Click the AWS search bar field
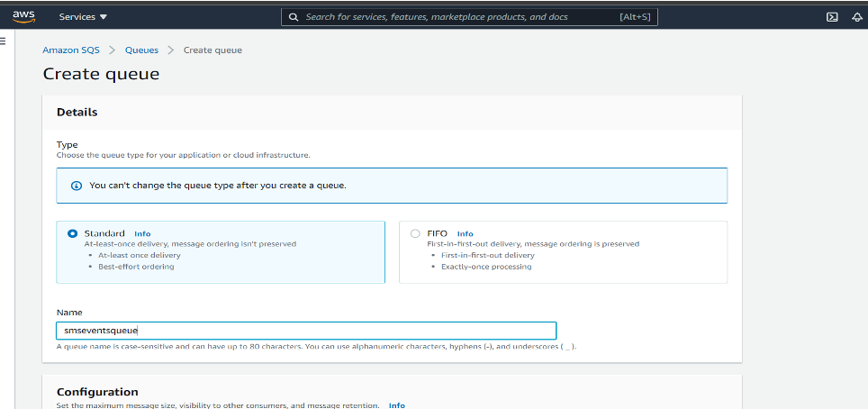The image size is (868, 409). (x=469, y=17)
